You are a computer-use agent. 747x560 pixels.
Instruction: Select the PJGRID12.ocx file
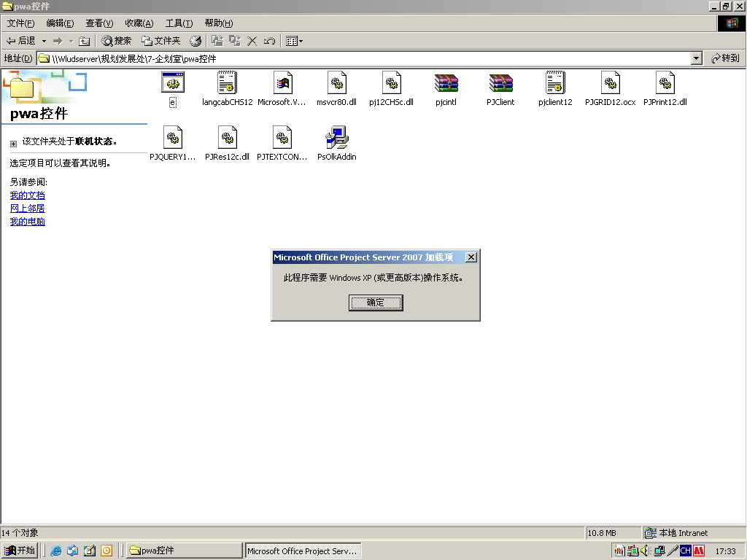611,90
